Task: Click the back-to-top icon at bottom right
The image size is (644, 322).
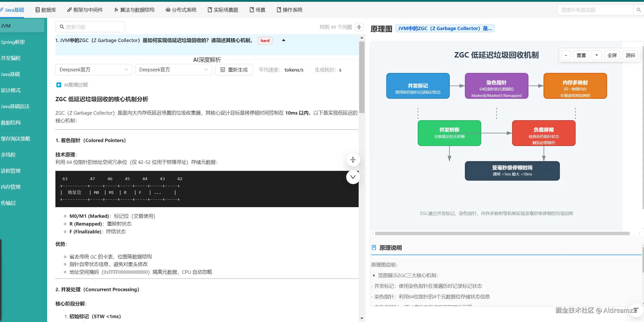Action: point(636,310)
